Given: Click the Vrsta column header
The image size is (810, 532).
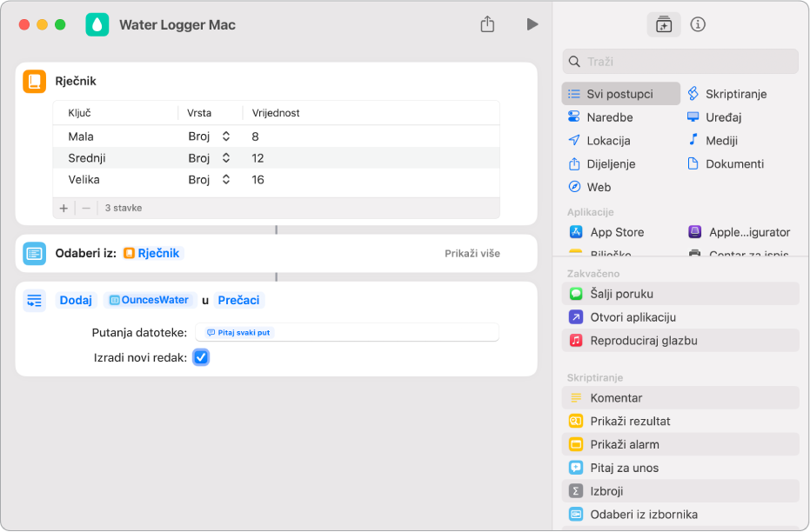Looking at the screenshot, I should coord(199,113).
